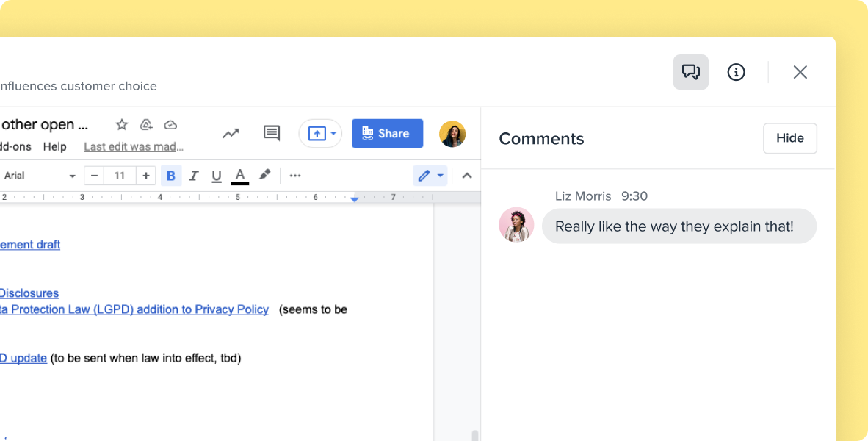The width and height of the screenshot is (868, 441).
Task: Click the comment timestamp 9:30
Action: tap(634, 196)
